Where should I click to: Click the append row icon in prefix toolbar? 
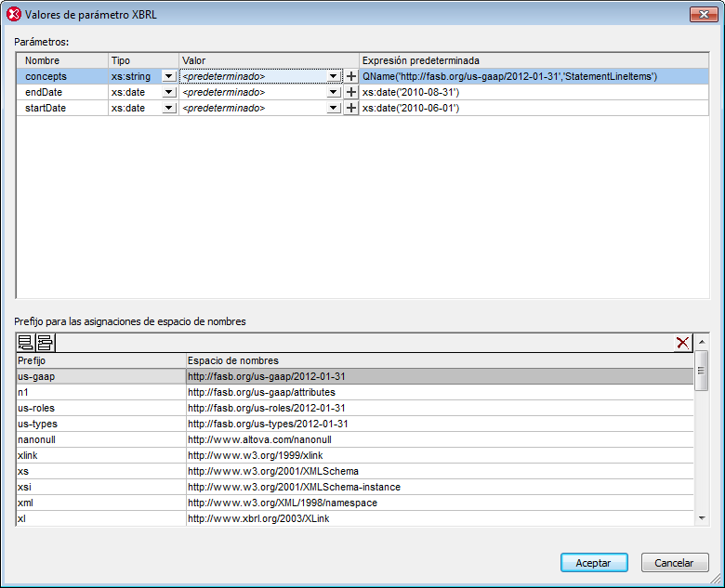click(26, 343)
